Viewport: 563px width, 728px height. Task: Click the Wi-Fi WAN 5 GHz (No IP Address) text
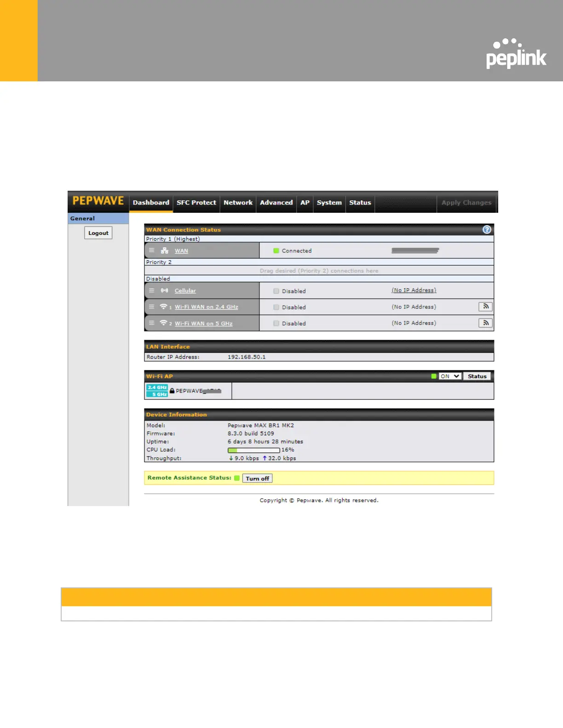click(414, 323)
